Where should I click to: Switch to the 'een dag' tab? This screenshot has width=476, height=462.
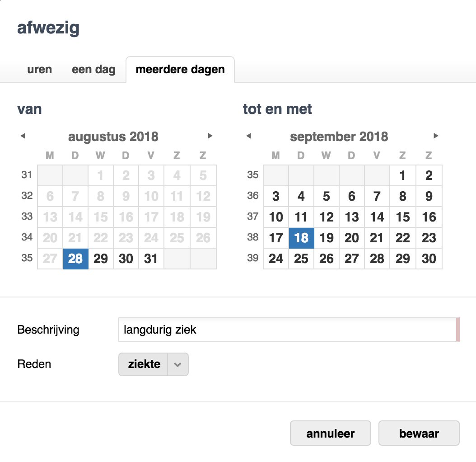[93, 70]
